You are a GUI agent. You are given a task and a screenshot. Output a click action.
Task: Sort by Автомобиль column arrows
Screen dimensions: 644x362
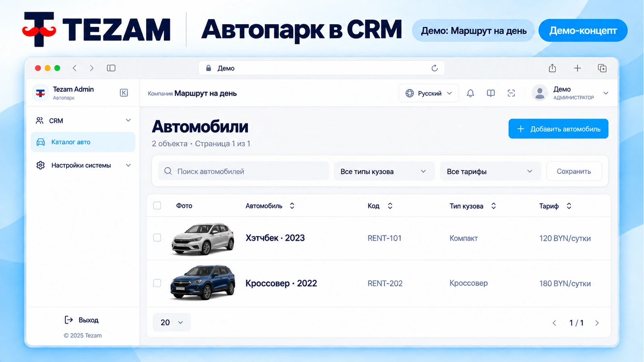click(x=292, y=206)
